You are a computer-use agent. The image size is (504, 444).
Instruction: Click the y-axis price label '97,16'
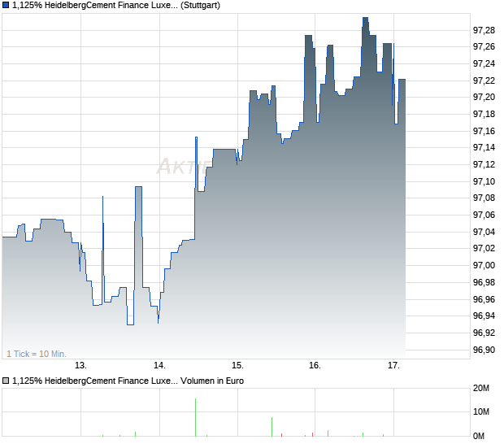pos(484,131)
